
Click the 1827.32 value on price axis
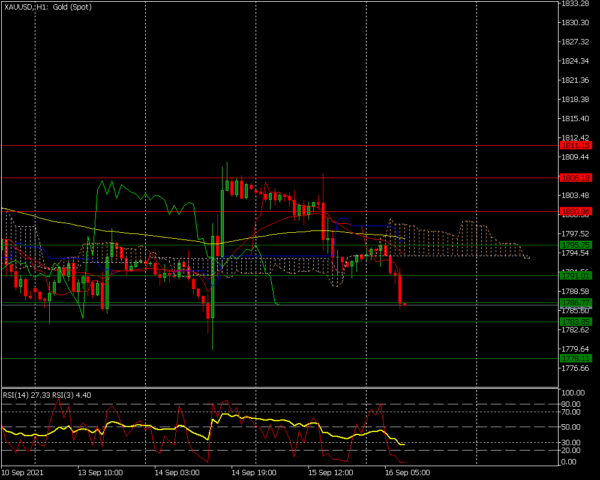coord(575,42)
